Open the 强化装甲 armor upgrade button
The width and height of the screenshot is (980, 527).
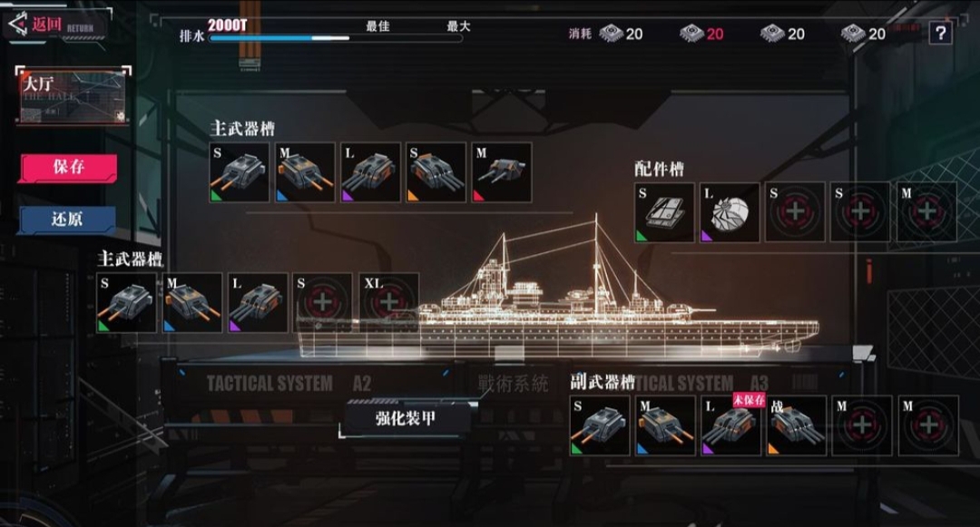tap(406, 418)
